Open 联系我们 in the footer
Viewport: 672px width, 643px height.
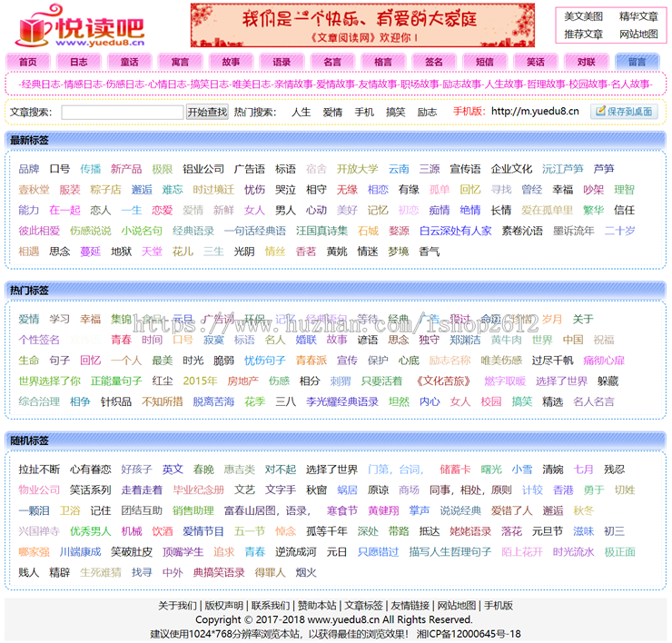[x=271, y=606]
